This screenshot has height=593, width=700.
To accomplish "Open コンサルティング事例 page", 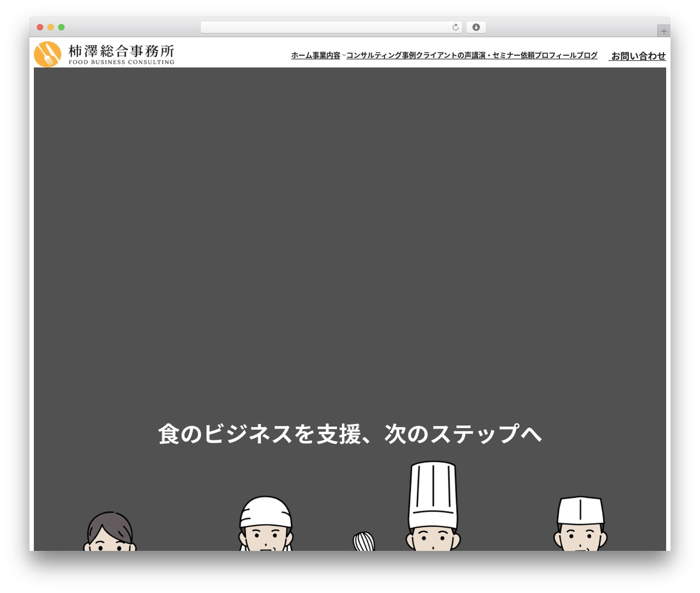I will coord(381,55).
